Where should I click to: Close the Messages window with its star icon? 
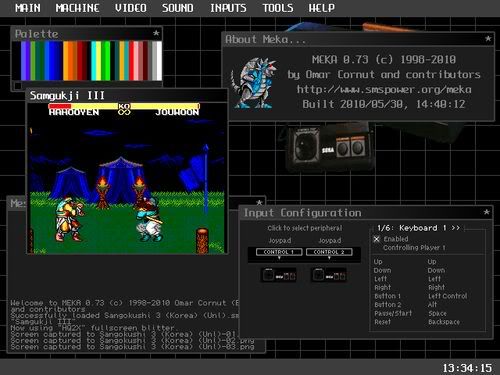coord(259,202)
